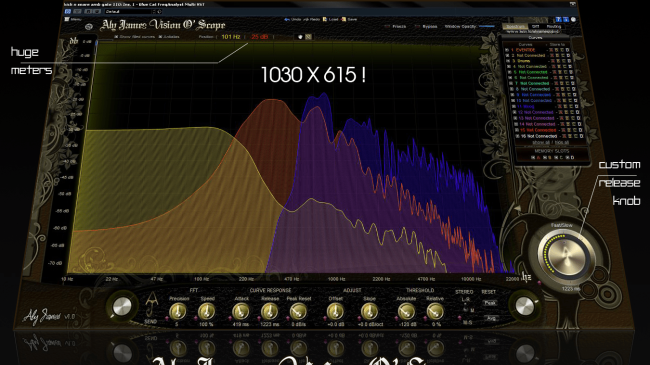This screenshot has height=365, width=650.
Task: Click the Peak reset button
Action: [490, 303]
